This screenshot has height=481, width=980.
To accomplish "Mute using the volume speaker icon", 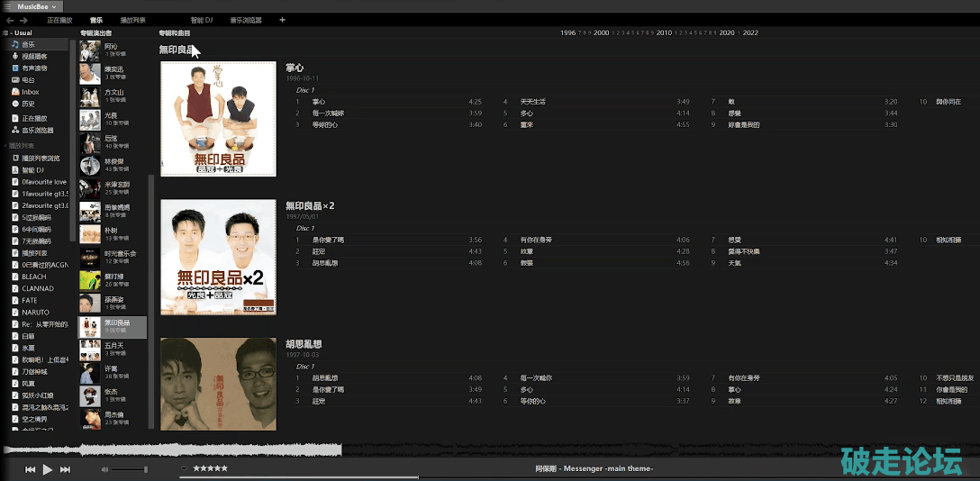I will (x=104, y=469).
